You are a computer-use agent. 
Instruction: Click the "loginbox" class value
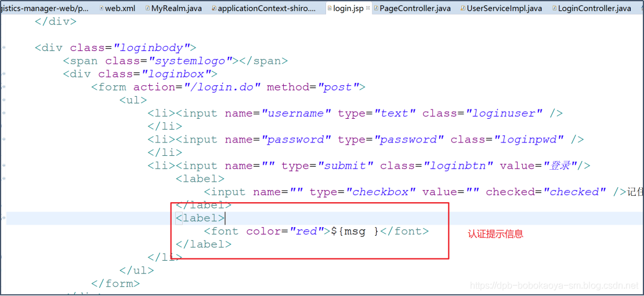pyautogui.click(x=175, y=74)
